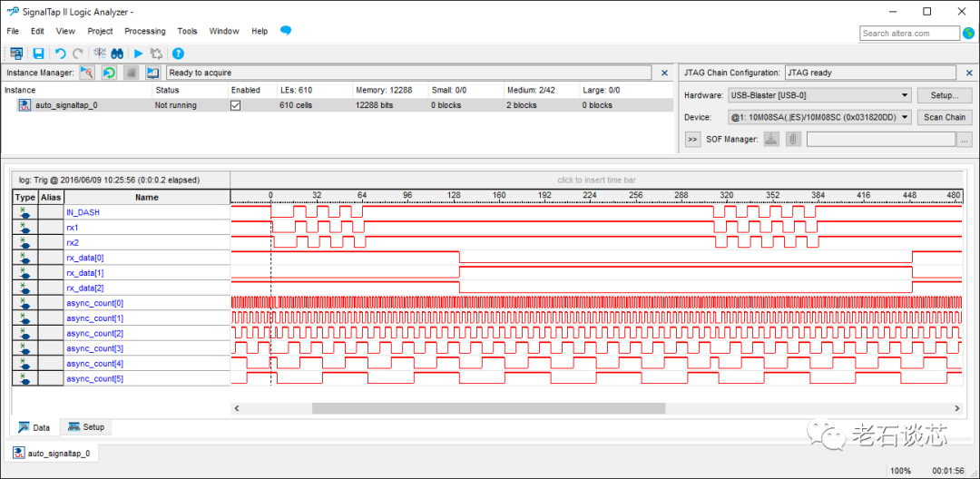The image size is (980, 479).
Task: Open the Window menu
Action: coord(224,31)
